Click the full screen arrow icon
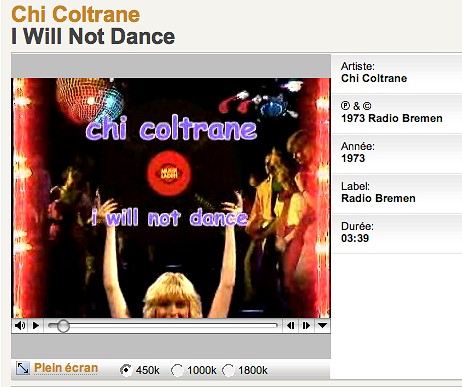Image resolution: width=462 pixels, height=387 pixels. 23,368
